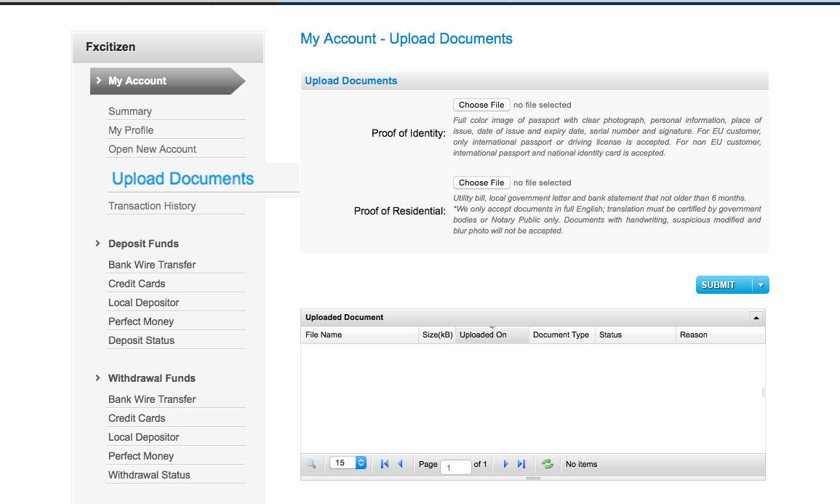
Task: Click the page number input field
Action: click(455, 467)
